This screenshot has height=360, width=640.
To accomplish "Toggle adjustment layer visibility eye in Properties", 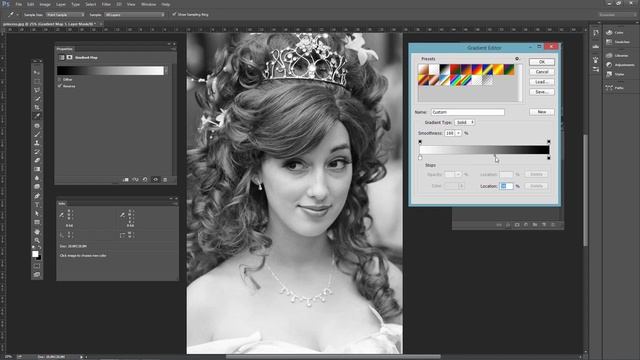I will (x=155, y=180).
